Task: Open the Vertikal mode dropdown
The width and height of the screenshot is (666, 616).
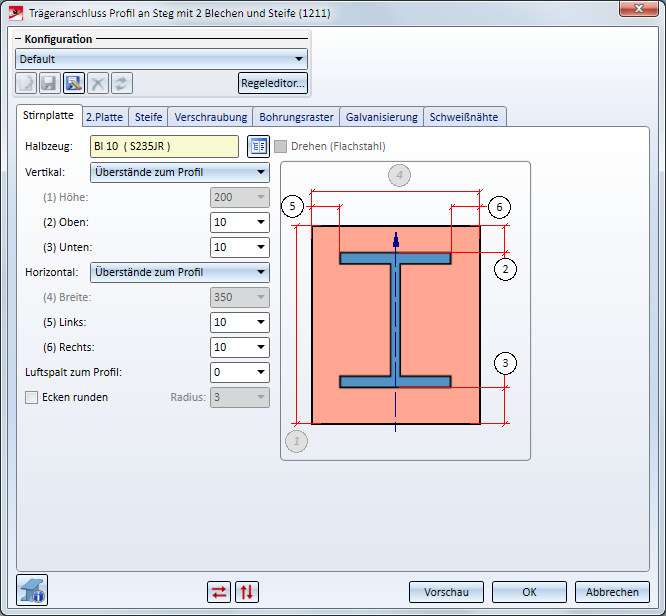Action: tap(261, 172)
